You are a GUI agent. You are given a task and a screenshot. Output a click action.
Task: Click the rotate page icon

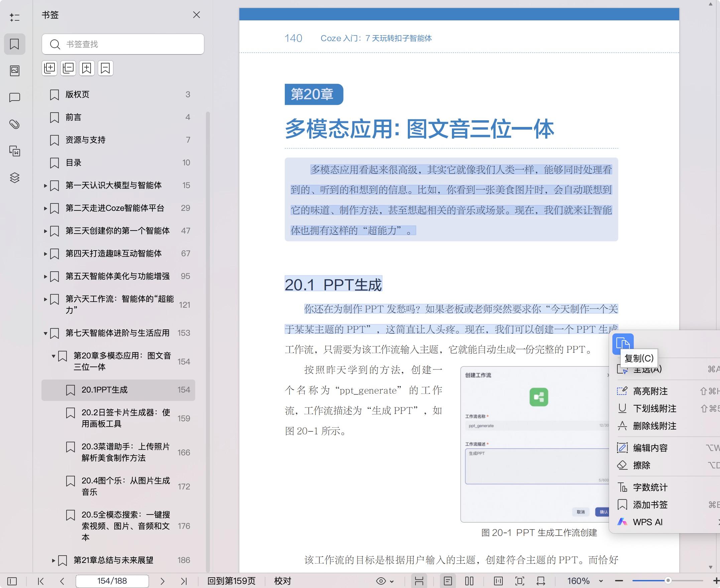pyautogui.click(x=541, y=581)
